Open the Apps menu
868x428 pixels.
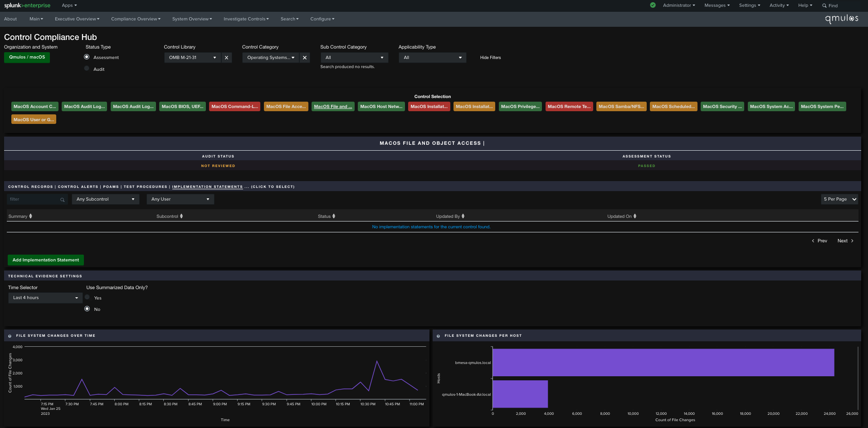[69, 5]
